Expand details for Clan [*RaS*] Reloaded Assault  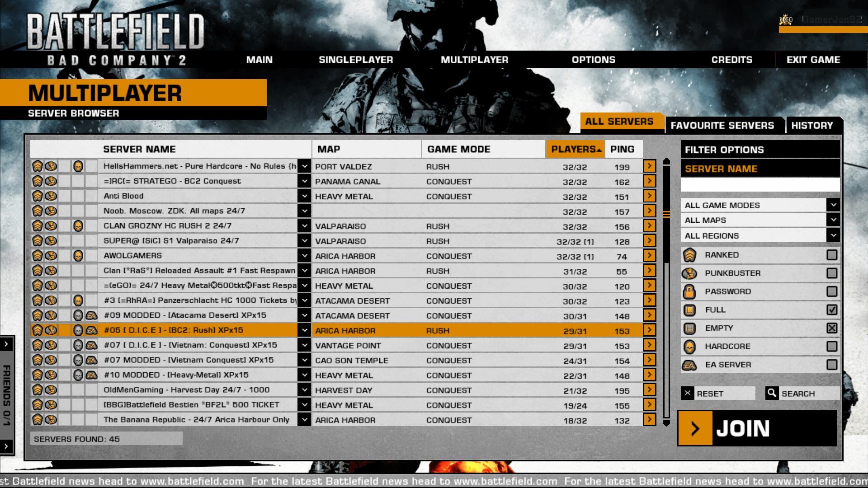(305, 271)
